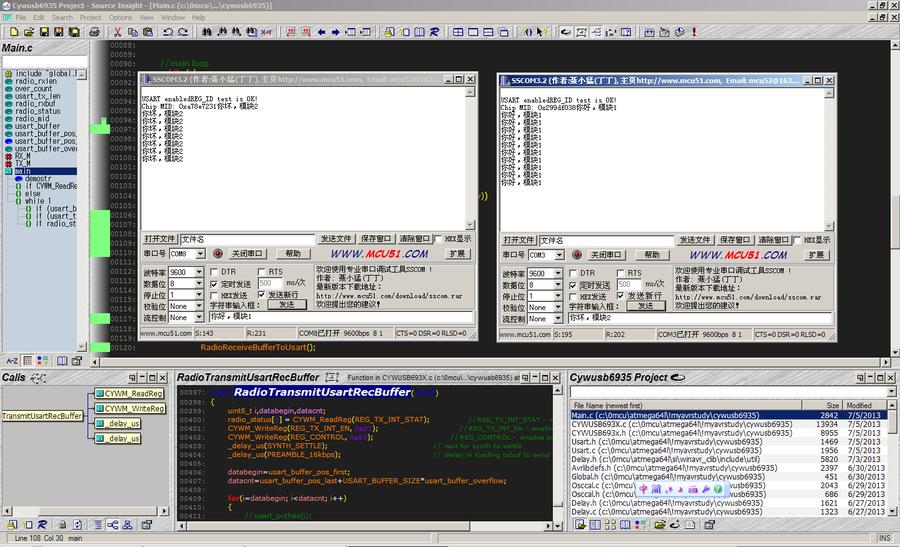Open the Window menu
This screenshot has height=547, width=900.
(173, 18)
